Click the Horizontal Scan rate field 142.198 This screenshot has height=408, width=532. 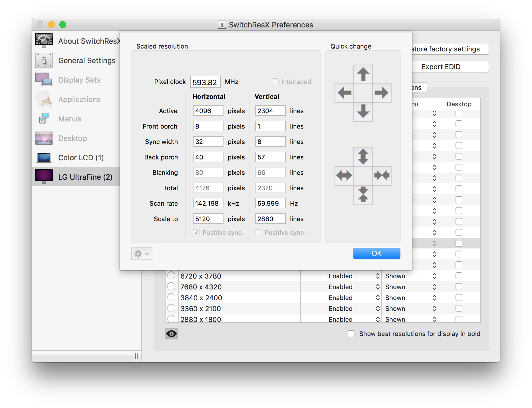[x=208, y=203]
